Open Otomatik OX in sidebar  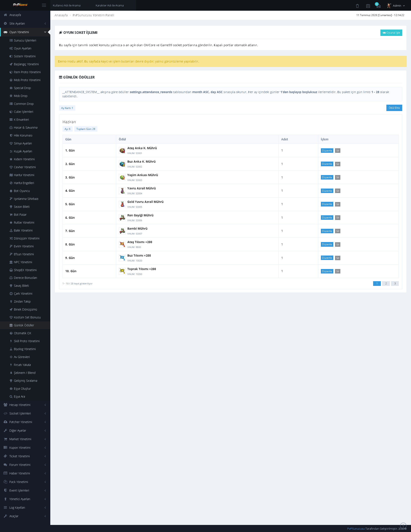click(x=25, y=333)
